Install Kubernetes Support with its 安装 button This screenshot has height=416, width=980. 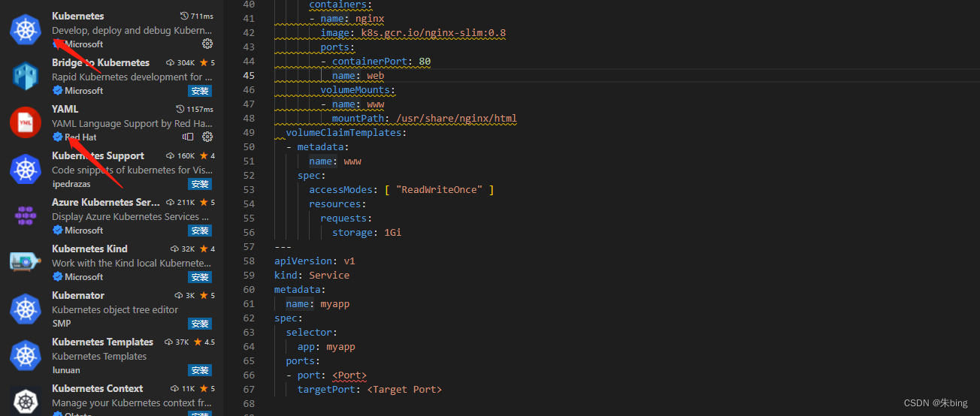pos(200,184)
